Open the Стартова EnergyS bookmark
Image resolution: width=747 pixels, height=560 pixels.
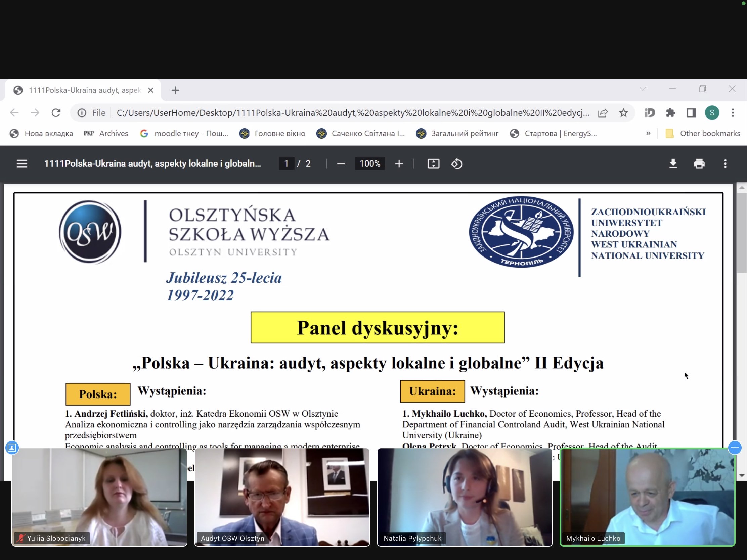click(x=554, y=133)
